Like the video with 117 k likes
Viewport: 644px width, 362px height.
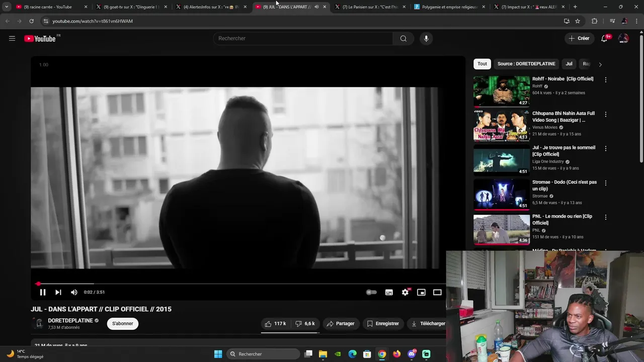[x=276, y=324]
